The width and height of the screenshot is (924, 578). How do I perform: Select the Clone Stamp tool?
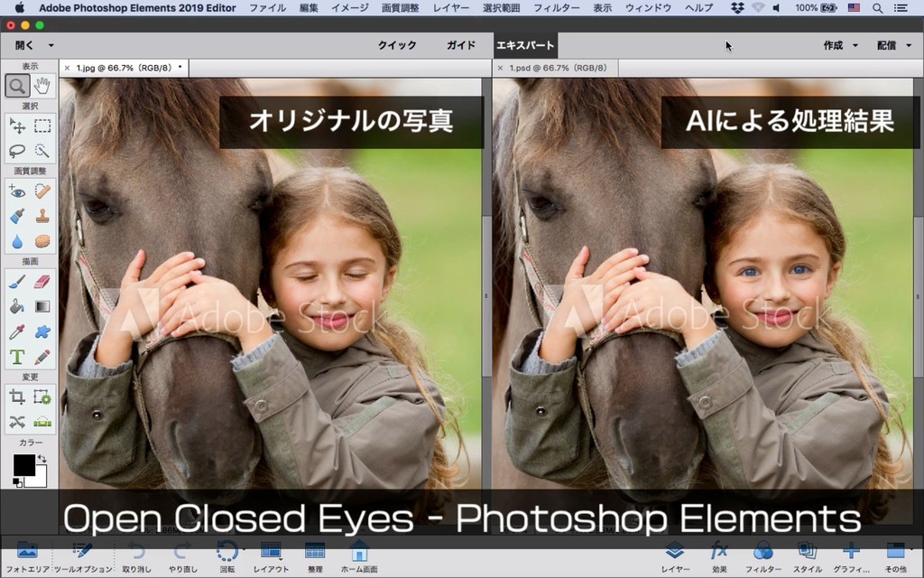42,217
